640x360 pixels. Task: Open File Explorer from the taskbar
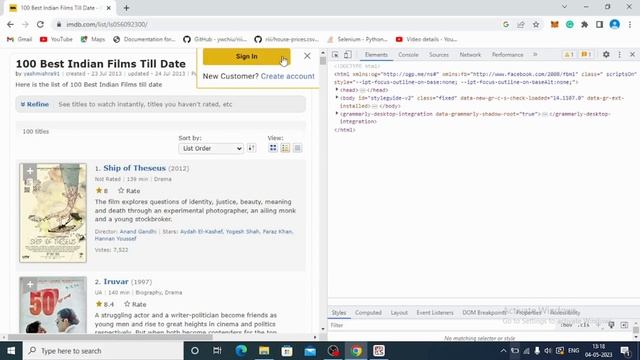(x=264, y=351)
